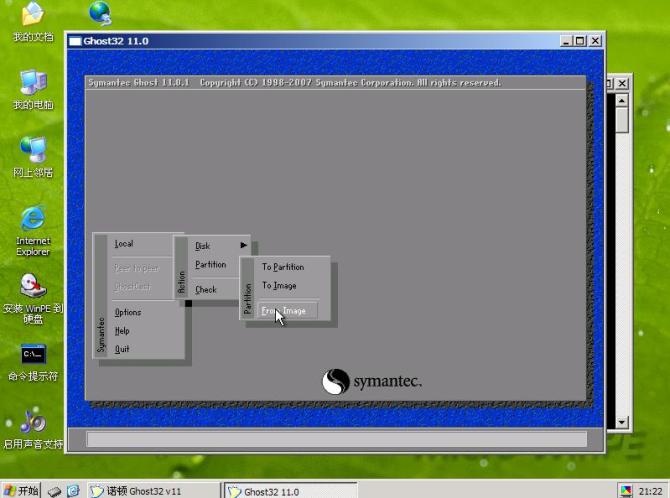Switch to Ghost32 11.0 taskbar button
Image resolution: width=670 pixels, height=498 pixels.
pos(291,491)
